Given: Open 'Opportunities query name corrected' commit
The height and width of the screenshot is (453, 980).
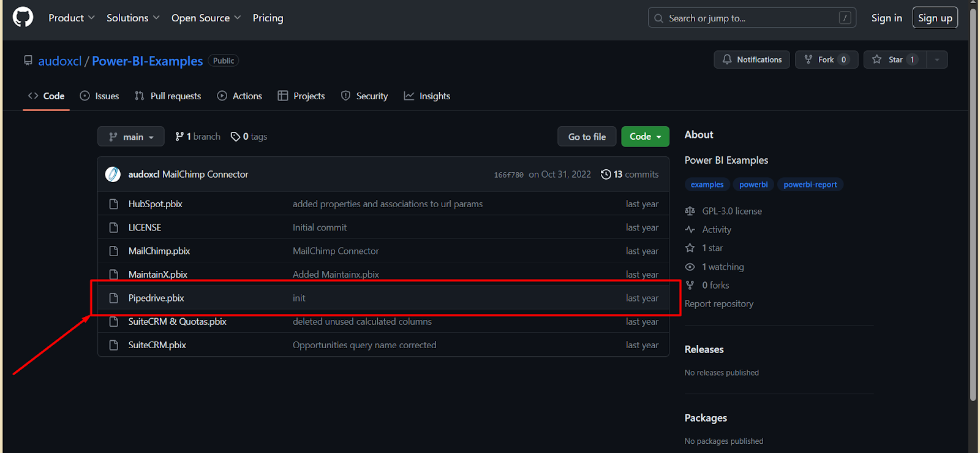Looking at the screenshot, I should 364,345.
